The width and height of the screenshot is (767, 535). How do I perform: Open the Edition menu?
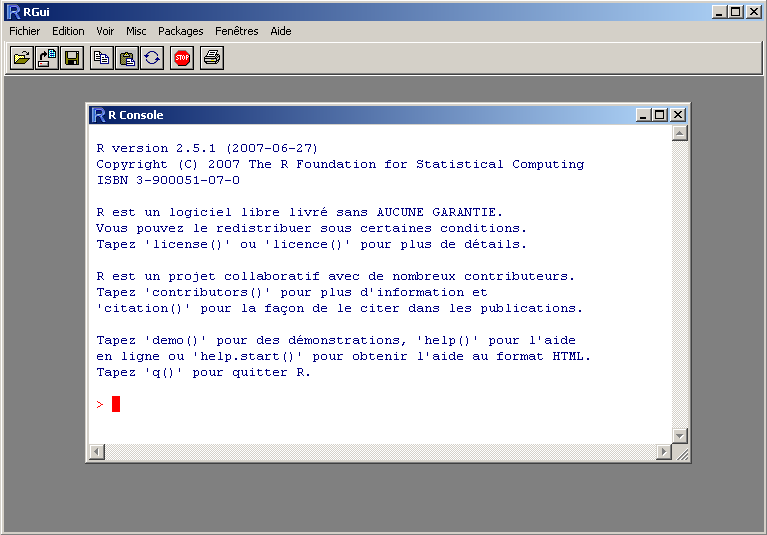tap(68, 31)
